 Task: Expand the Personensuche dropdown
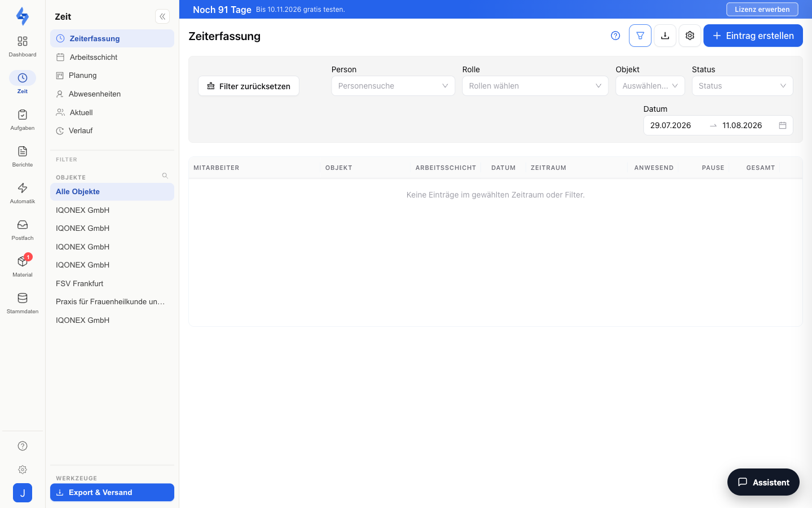(x=393, y=86)
